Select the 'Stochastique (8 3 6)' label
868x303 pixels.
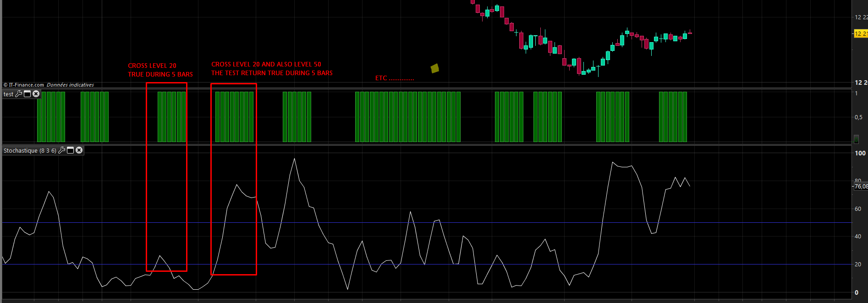pyautogui.click(x=30, y=150)
